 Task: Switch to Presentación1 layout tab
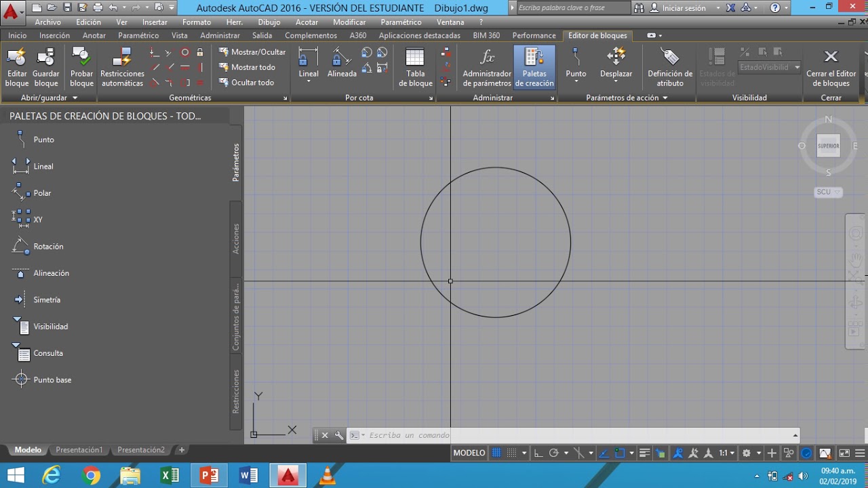click(x=79, y=450)
